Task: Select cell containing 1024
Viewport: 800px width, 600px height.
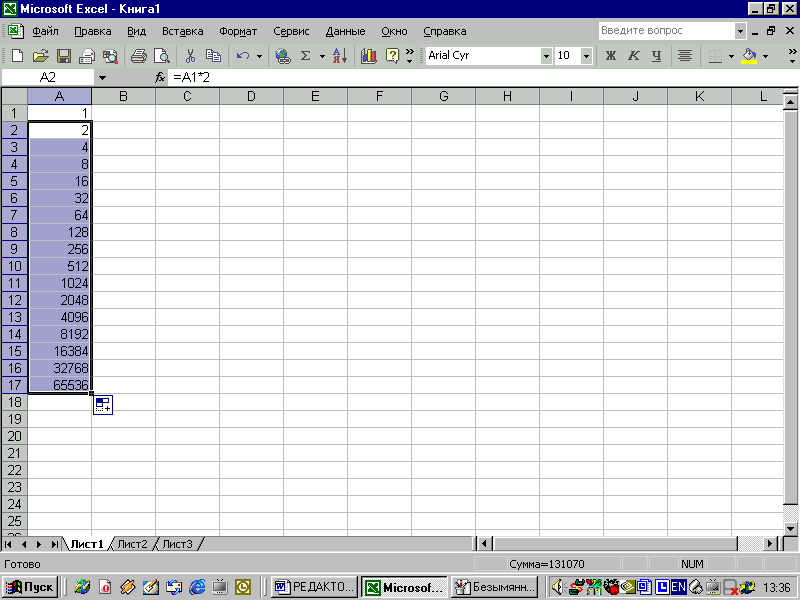Action: click(x=60, y=283)
